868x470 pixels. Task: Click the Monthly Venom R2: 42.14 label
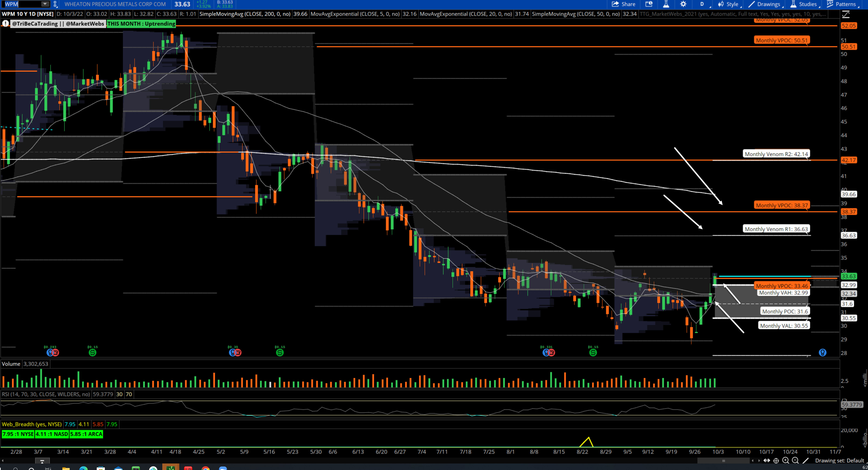tap(776, 154)
